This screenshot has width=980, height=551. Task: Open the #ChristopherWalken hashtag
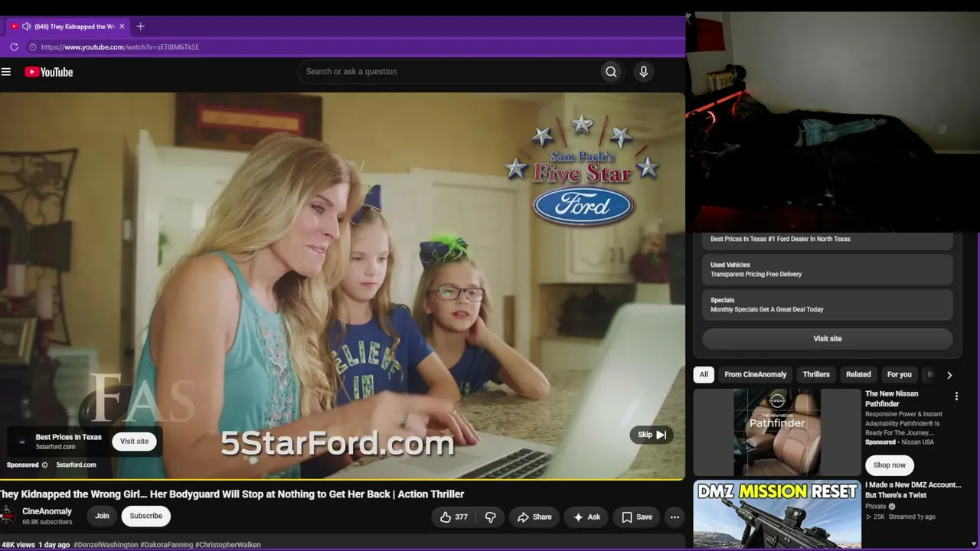(x=228, y=545)
